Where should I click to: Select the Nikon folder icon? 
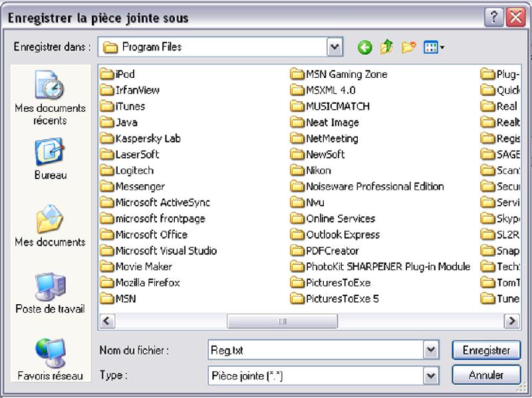point(297,170)
